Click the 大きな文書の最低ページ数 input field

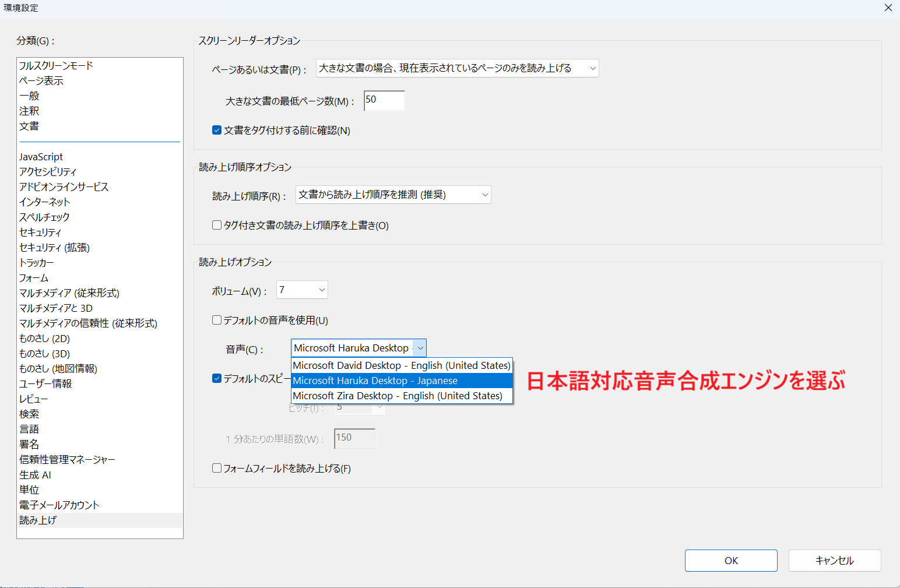[x=384, y=101]
